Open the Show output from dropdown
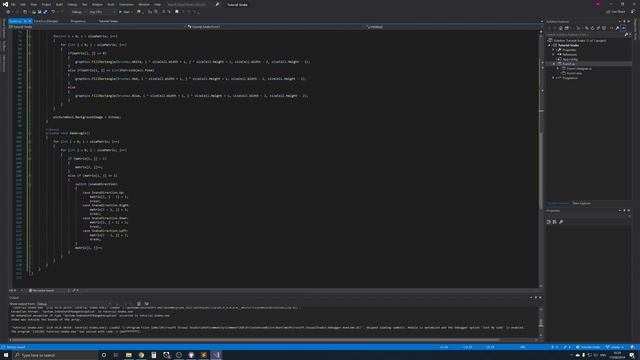The height and width of the screenshot is (360, 640). click(x=74, y=304)
